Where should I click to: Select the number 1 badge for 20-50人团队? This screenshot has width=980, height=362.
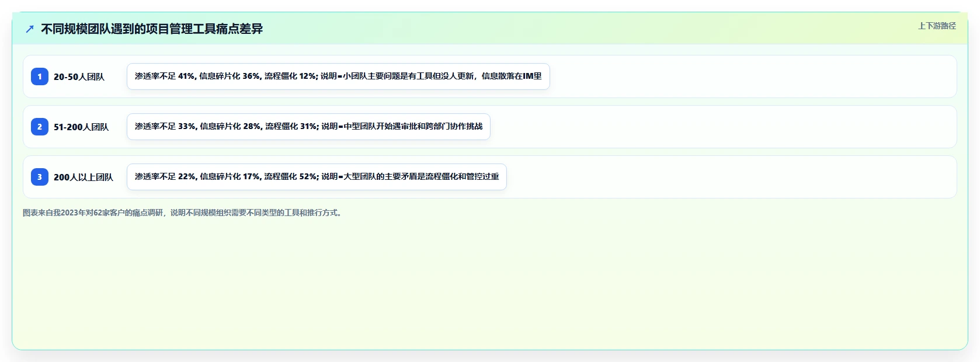[40, 76]
